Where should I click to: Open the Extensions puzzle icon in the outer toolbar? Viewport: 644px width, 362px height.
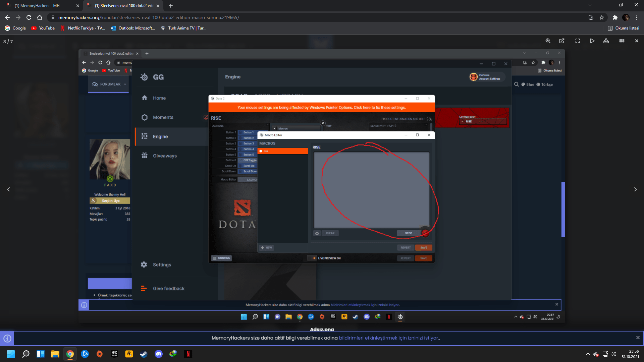[x=615, y=17]
